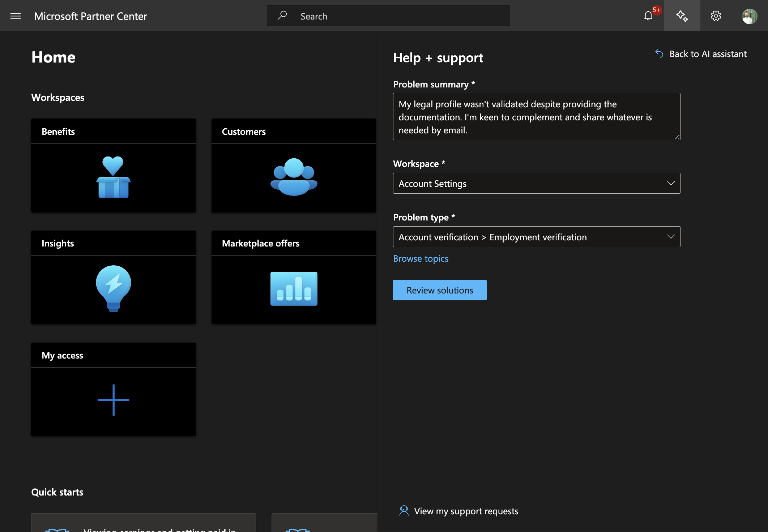This screenshot has height=532, width=768.
Task: Click the Quick starts heading
Action: 57,492
